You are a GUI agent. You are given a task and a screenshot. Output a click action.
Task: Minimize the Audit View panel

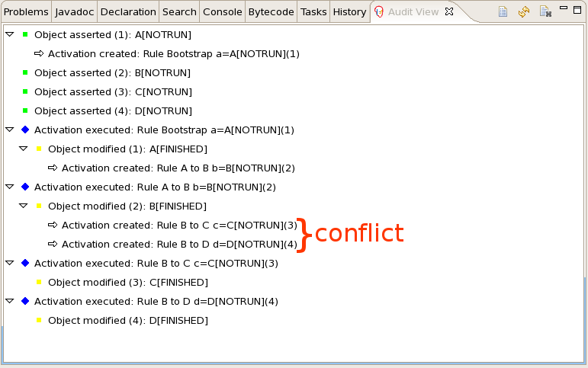(564, 8)
